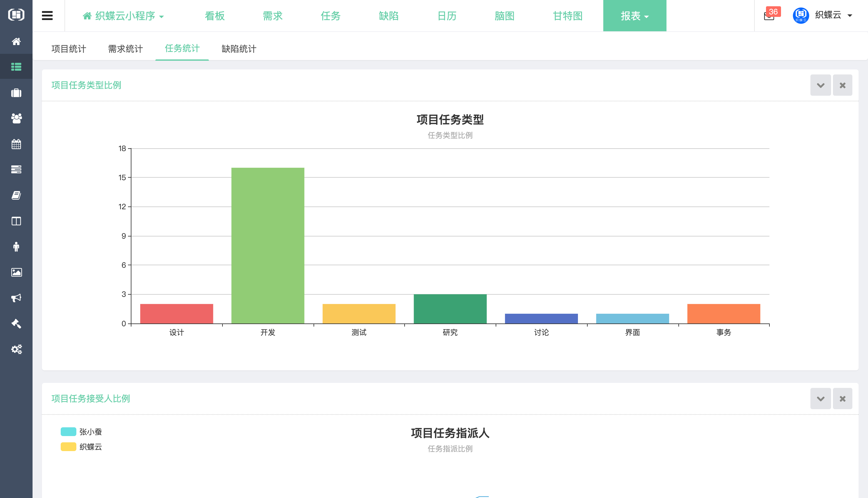Open the document/library icon in sidebar

point(16,195)
